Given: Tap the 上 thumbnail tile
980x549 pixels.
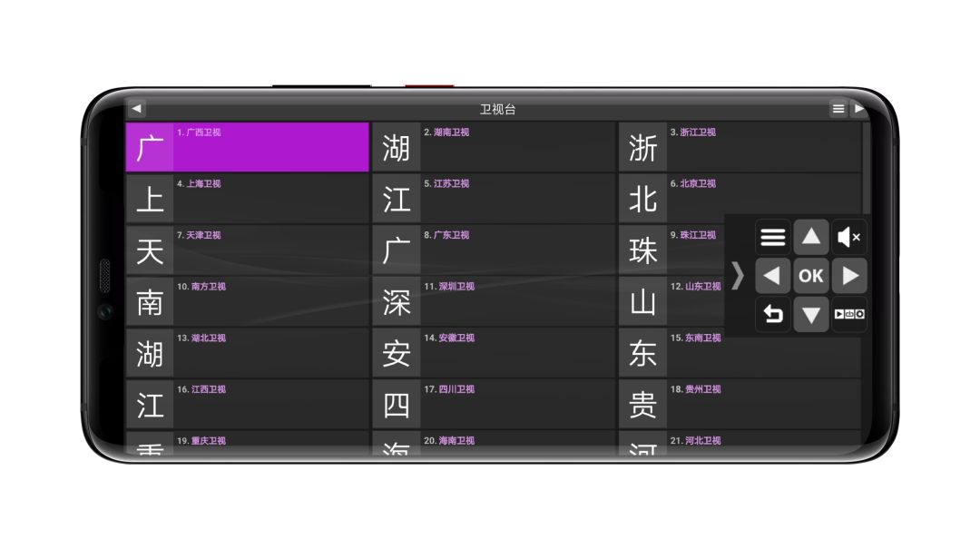Looking at the screenshot, I should [x=150, y=198].
